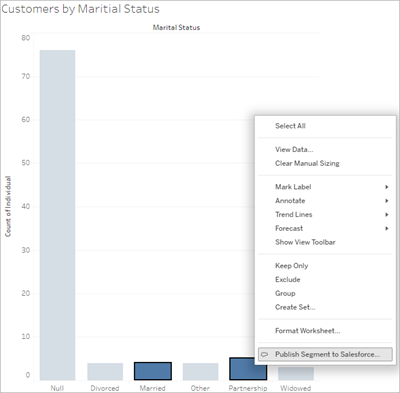Click the Partnership axis label
This screenshot has width=400, height=393.
point(248,388)
